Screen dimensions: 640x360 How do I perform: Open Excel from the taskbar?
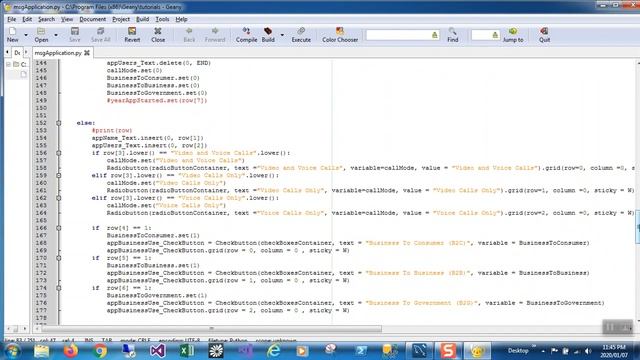[187, 351]
